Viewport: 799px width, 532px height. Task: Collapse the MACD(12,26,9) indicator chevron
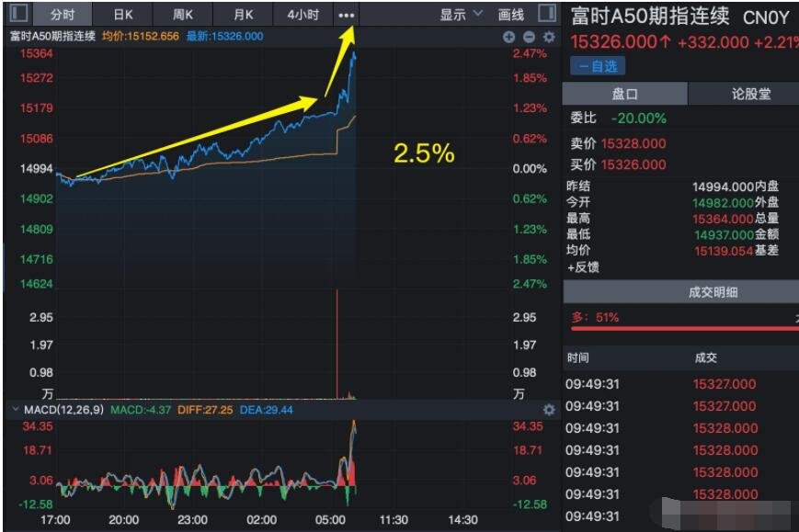point(16,409)
